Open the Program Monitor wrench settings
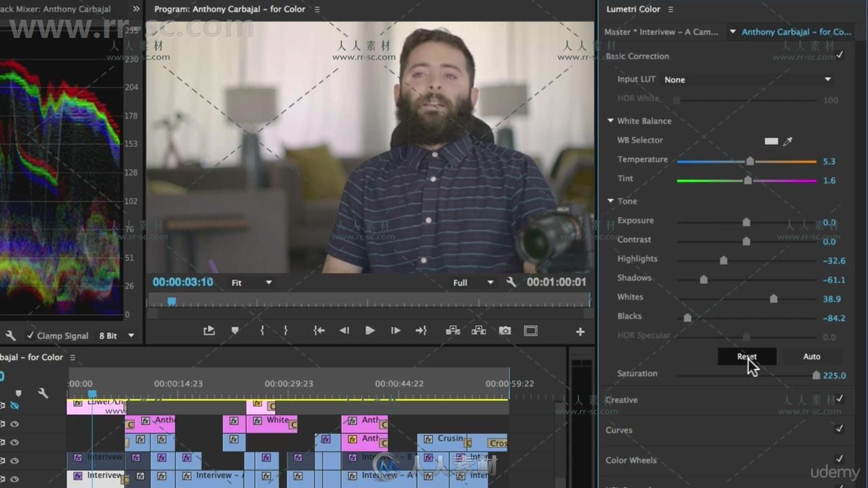Viewport: 868px width, 488px height. click(x=511, y=282)
